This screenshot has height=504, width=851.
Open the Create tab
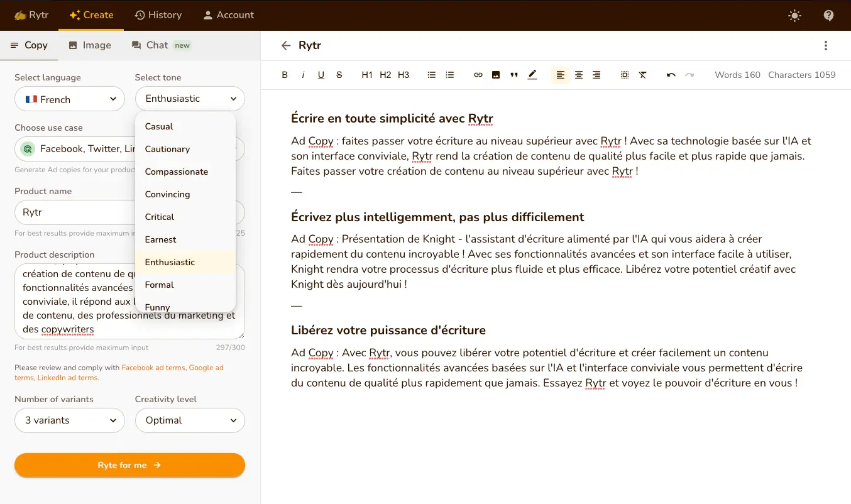91,15
